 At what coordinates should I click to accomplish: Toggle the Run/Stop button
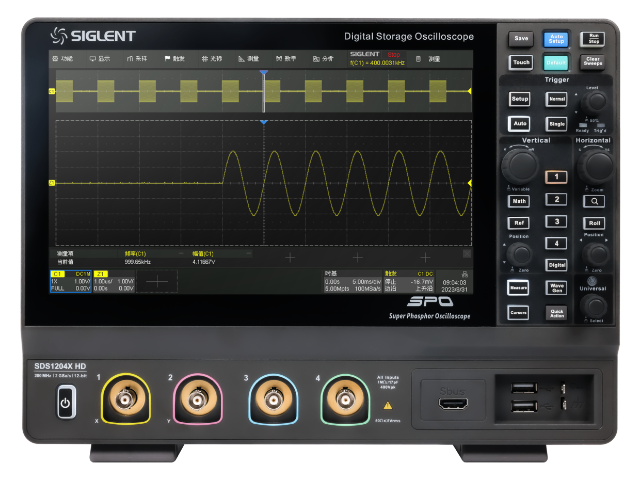(x=593, y=39)
